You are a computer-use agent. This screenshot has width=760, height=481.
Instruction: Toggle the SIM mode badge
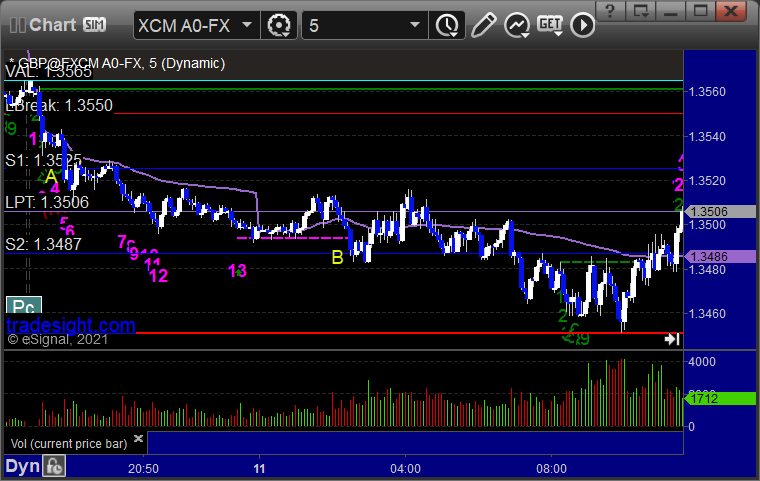tap(94, 24)
